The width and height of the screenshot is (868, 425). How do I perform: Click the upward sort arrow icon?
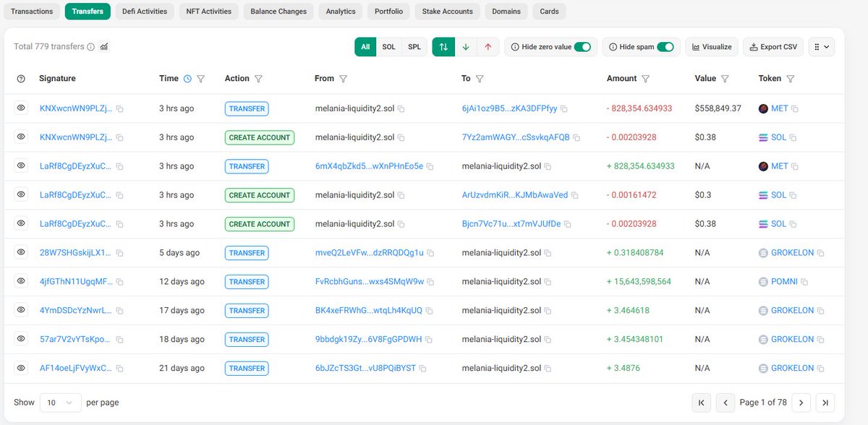click(x=488, y=45)
